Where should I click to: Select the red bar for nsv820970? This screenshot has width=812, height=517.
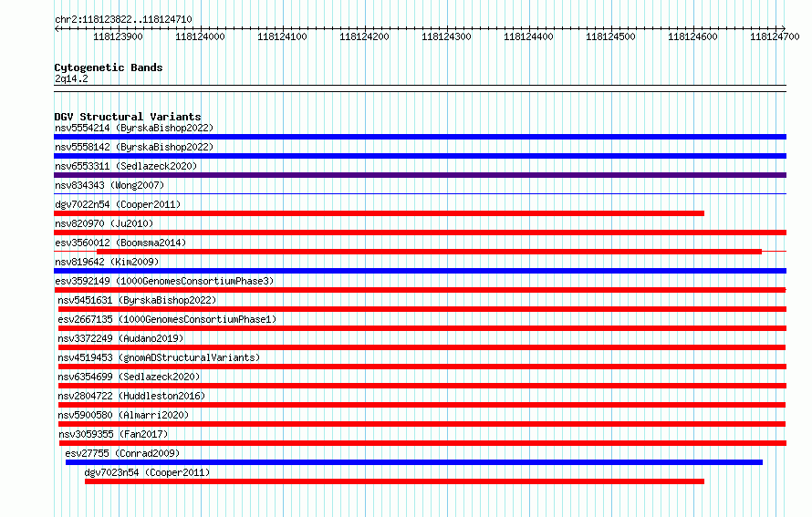click(x=420, y=233)
